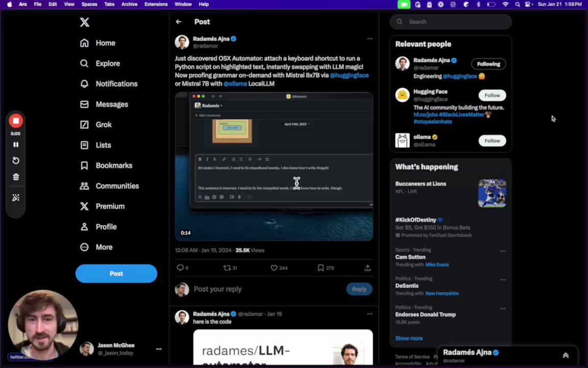Follow Hugging Face

click(492, 96)
